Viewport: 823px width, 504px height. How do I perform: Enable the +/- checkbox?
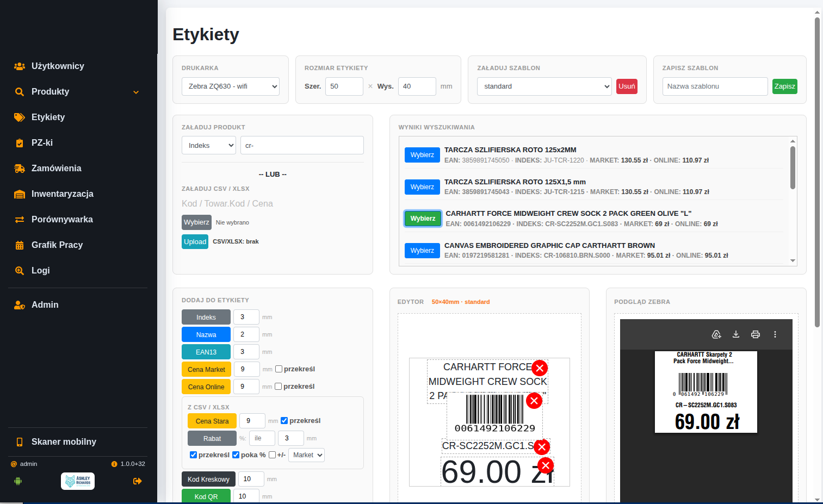(272, 455)
